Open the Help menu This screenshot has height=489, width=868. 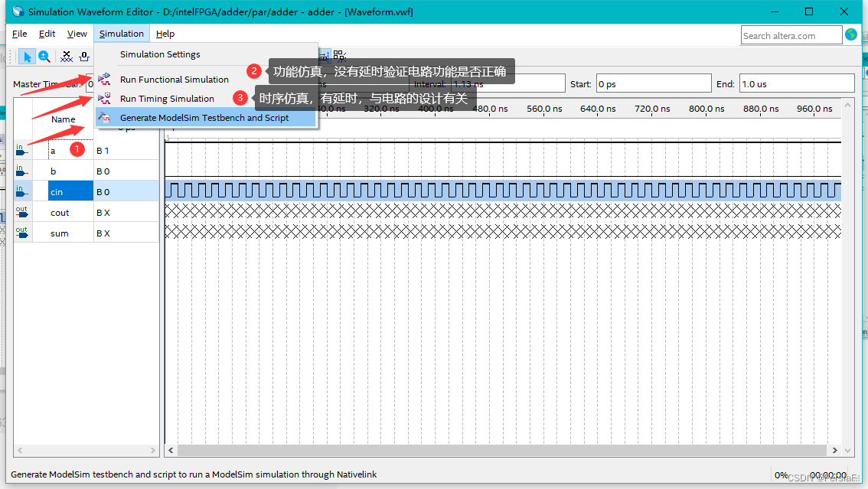pyautogui.click(x=165, y=34)
